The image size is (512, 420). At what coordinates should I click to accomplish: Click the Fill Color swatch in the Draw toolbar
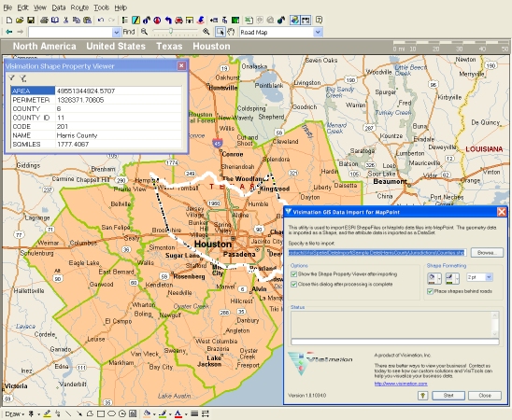147,413
